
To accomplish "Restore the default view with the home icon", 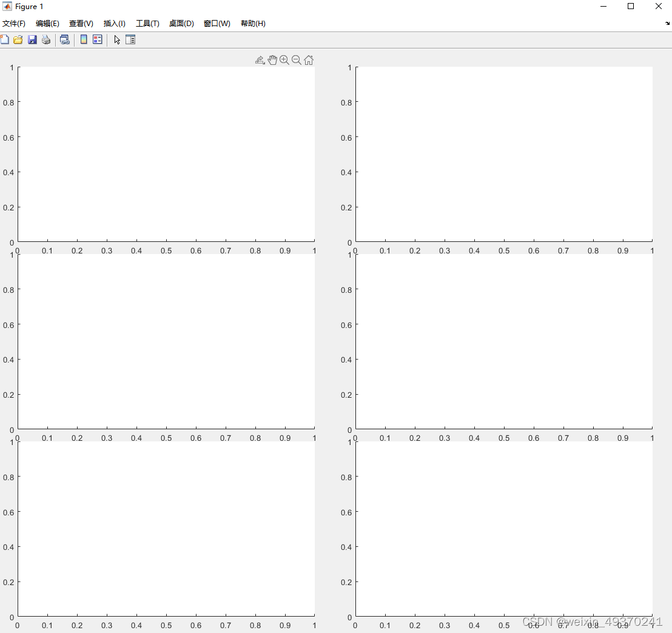I will coord(309,59).
